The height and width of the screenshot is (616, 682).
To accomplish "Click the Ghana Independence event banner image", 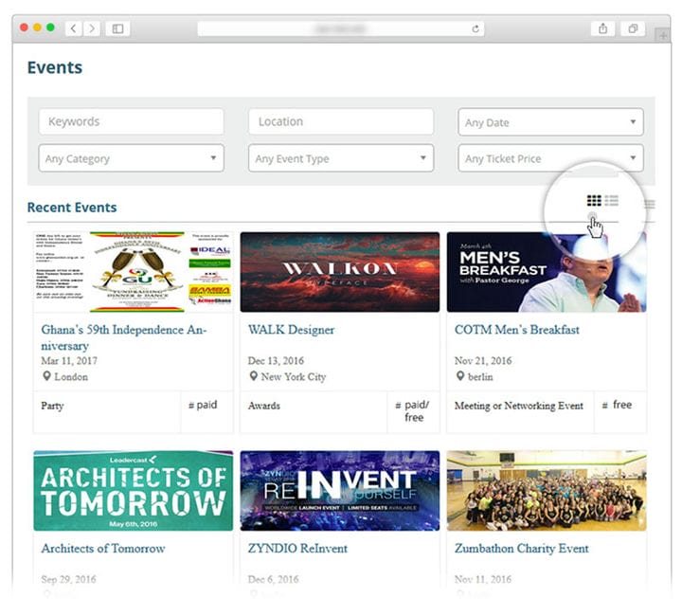I will (x=134, y=272).
